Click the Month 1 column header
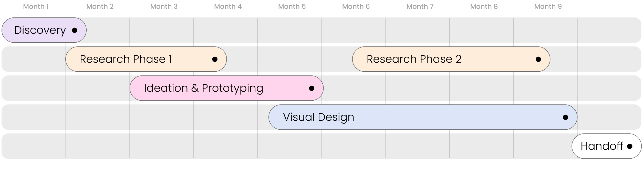Viewport: 644px width, 174px height. pyautogui.click(x=36, y=7)
